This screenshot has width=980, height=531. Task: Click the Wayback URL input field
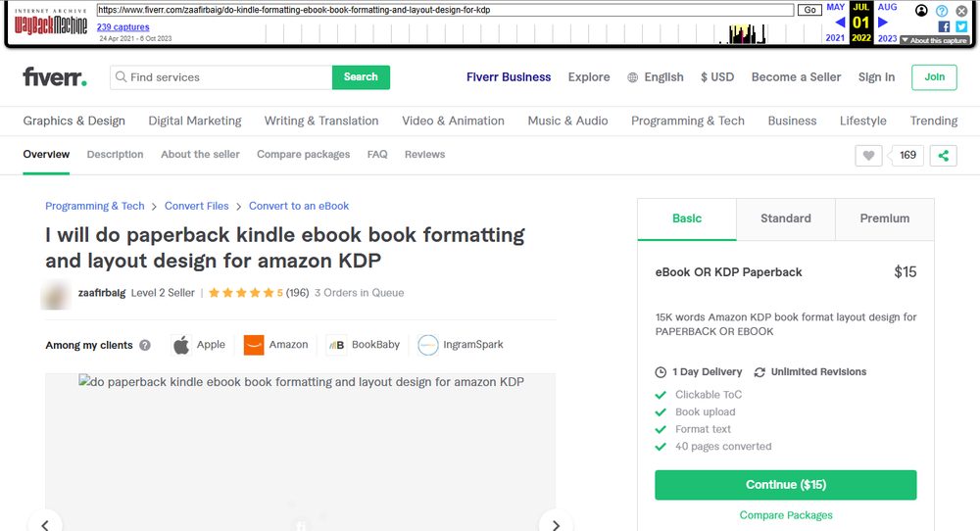point(445,10)
